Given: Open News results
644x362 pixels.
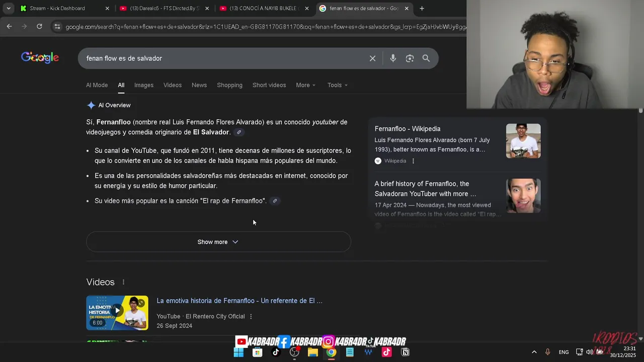Looking at the screenshot, I should click(x=199, y=85).
